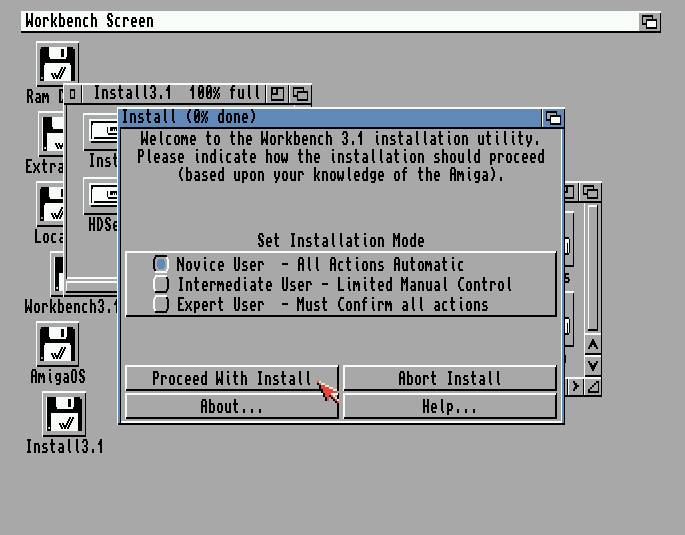Click the Install drawer icon in Install3.1 window
The width and height of the screenshot is (685, 535).
click(x=102, y=135)
